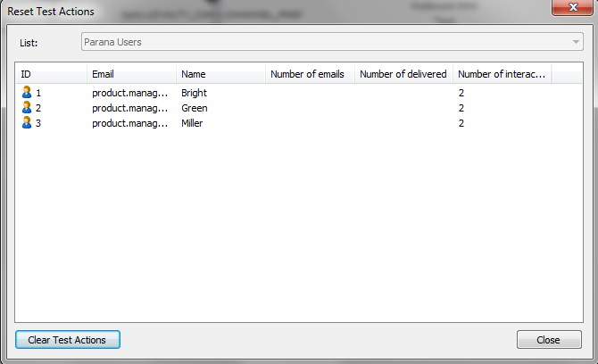
Task: Click the dropdown arrow of List combo box
Action: point(576,42)
